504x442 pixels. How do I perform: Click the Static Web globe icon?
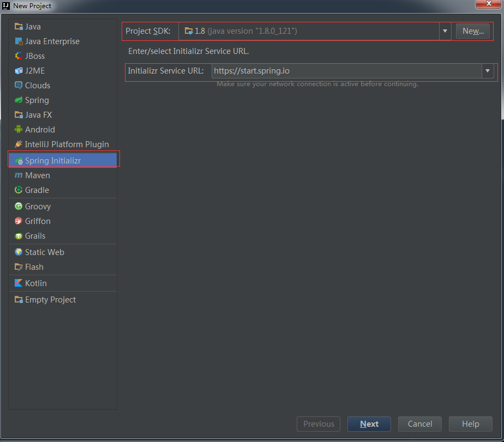click(x=19, y=252)
